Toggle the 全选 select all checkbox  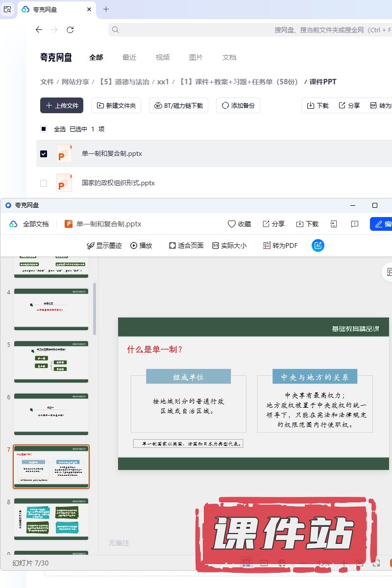tap(44, 129)
